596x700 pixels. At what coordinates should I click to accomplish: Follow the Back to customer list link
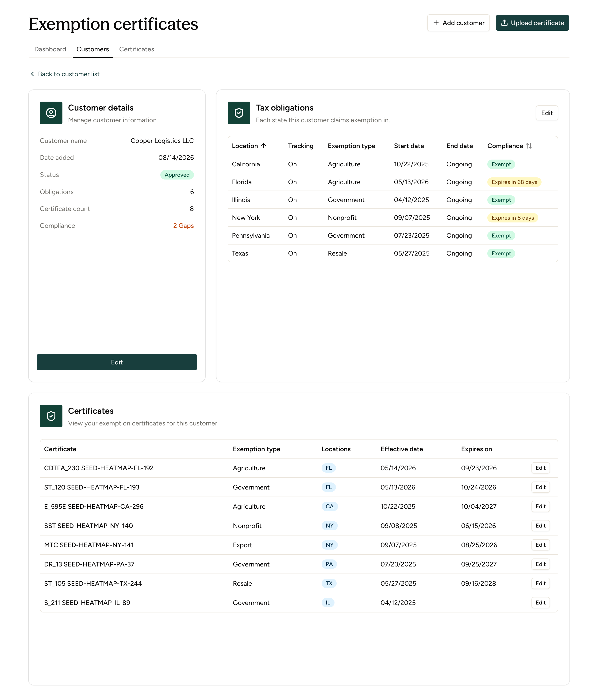point(69,74)
